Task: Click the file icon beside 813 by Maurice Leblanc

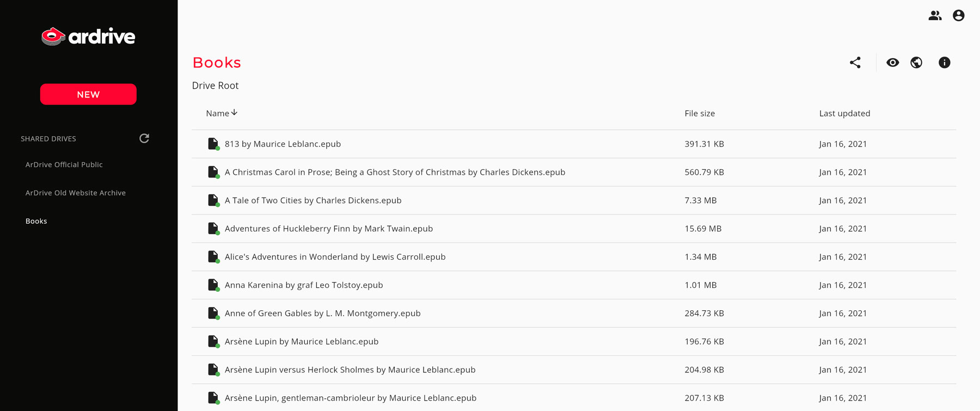Action: pyautogui.click(x=213, y=144)
